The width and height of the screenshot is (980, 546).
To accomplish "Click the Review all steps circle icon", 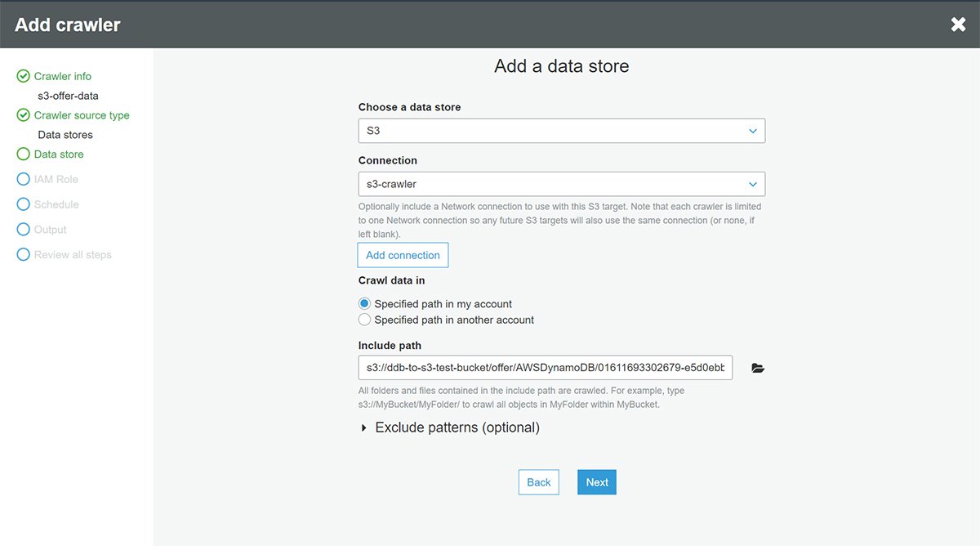I will coord(23,255).
